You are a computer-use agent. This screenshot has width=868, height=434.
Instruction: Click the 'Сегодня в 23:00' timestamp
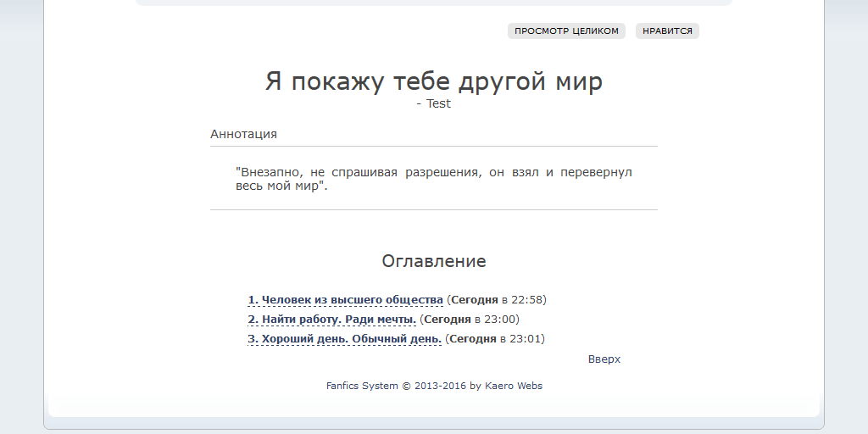tap(471, 320)
